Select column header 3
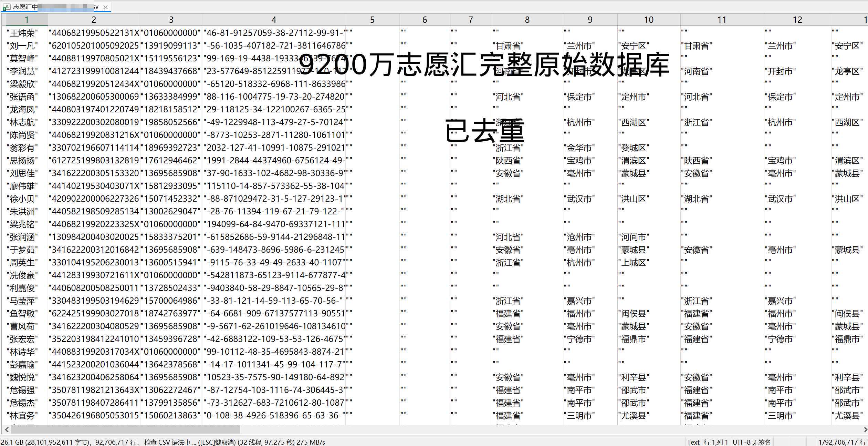 click(171, 20)
